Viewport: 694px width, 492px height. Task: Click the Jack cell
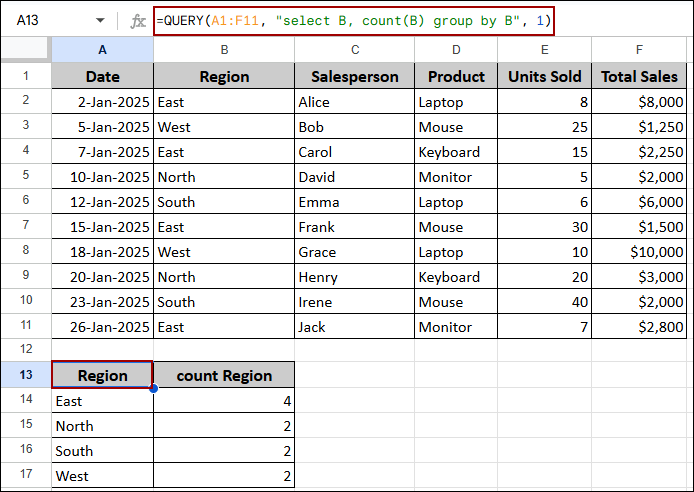coord(355,327)
